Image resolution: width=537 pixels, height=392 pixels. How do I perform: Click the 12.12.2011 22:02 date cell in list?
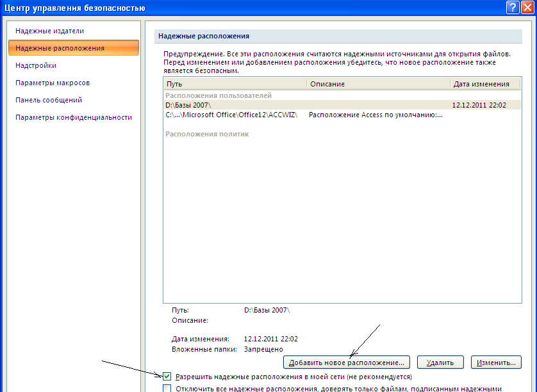(479, 105)
